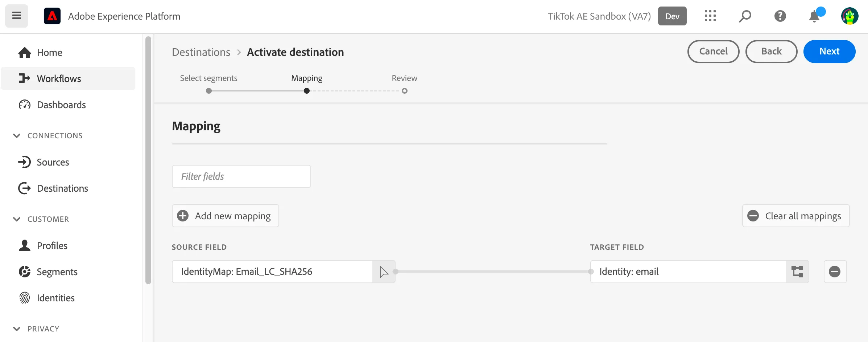The width and height of the screenshot is (868, 342).
Task: Go to Home in sidebar
Action: pyautogui.click(x=68, y=53)
